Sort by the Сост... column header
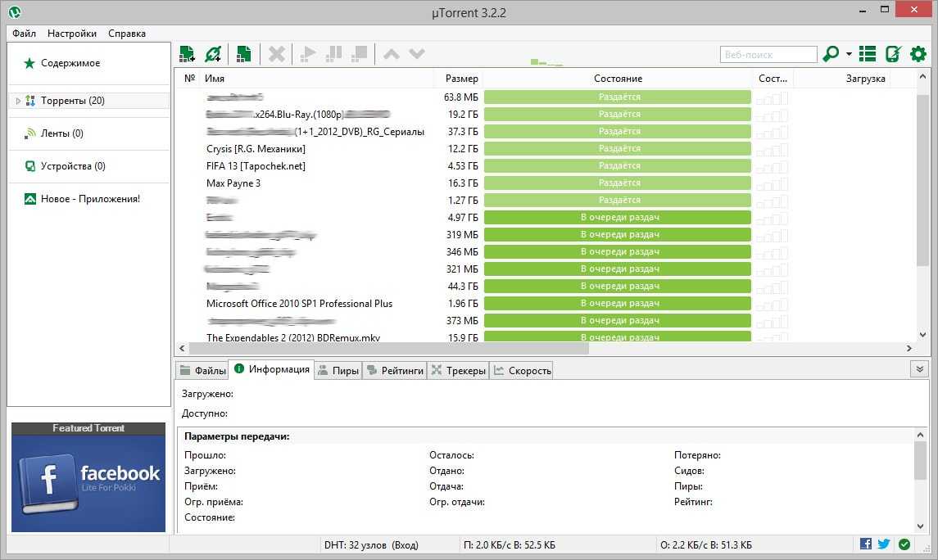The height and width of the screenshot is (560, 938). (773, 79)
